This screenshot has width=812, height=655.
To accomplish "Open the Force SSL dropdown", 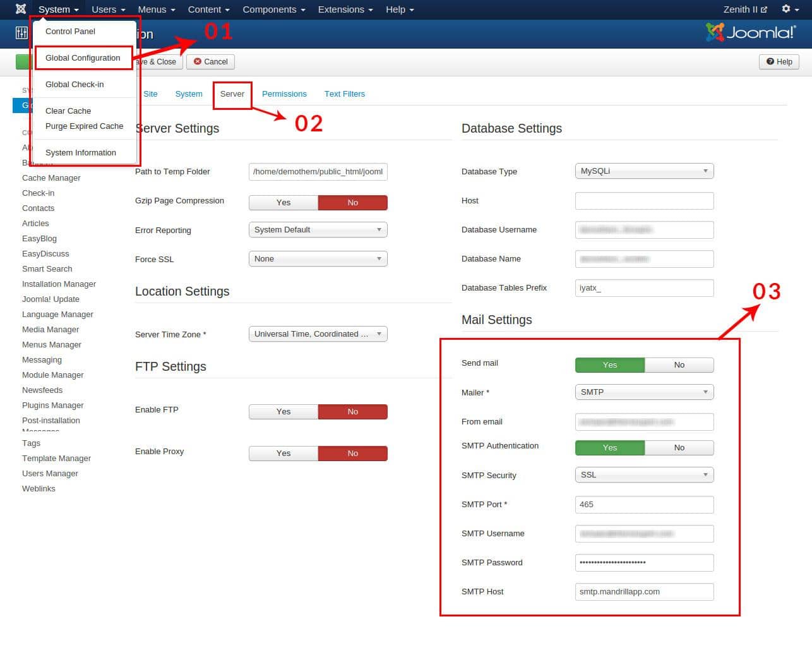I will coord(318,258).
